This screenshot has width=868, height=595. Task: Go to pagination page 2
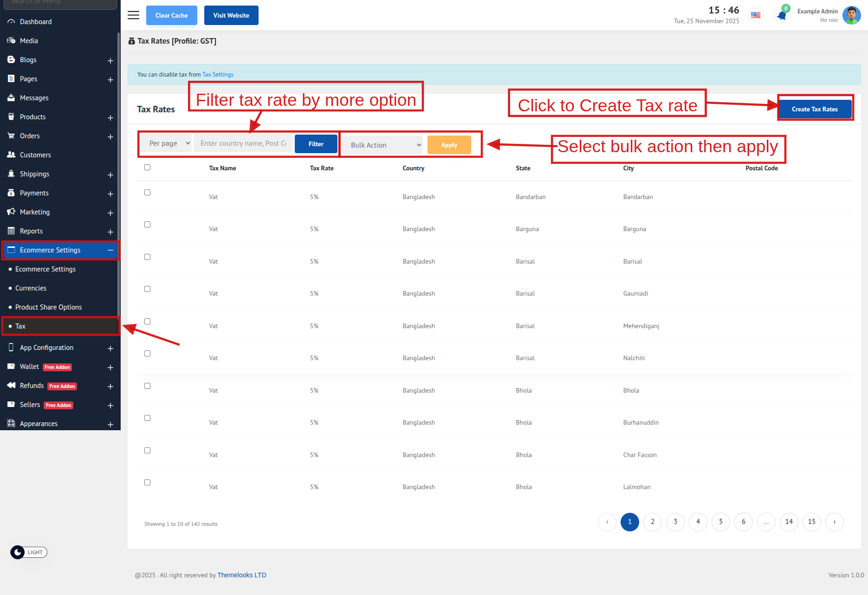(652, 522)
